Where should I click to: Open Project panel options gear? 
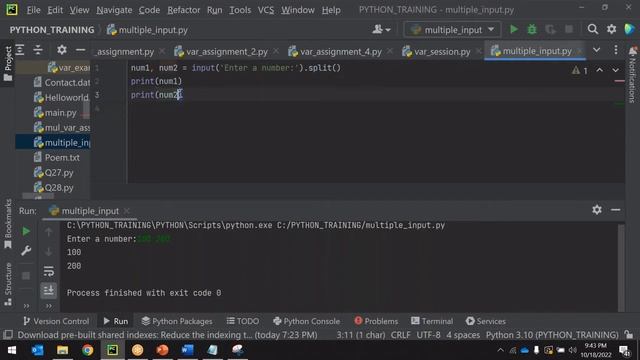click(62, 50)
